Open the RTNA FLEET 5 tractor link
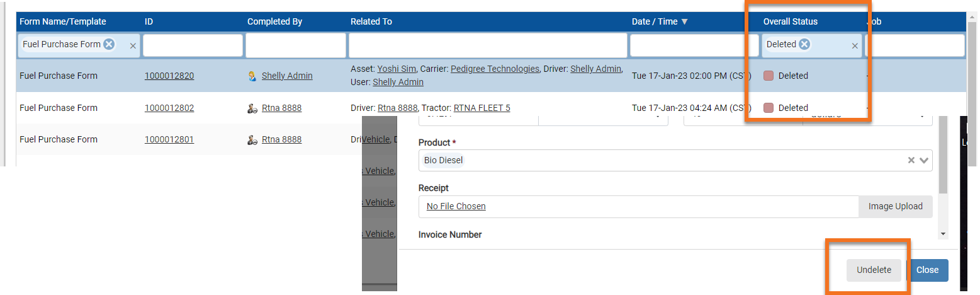 pyautogui.click(x=482, y=108)
